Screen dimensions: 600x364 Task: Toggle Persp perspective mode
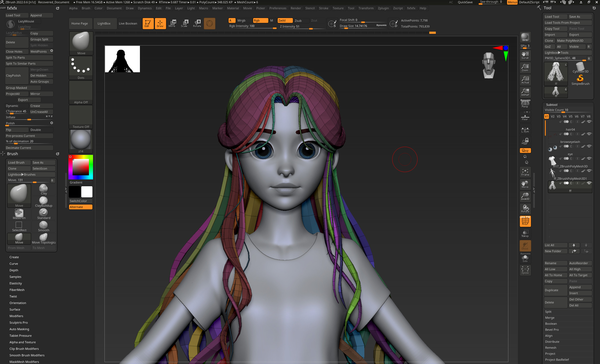(525, 104)
